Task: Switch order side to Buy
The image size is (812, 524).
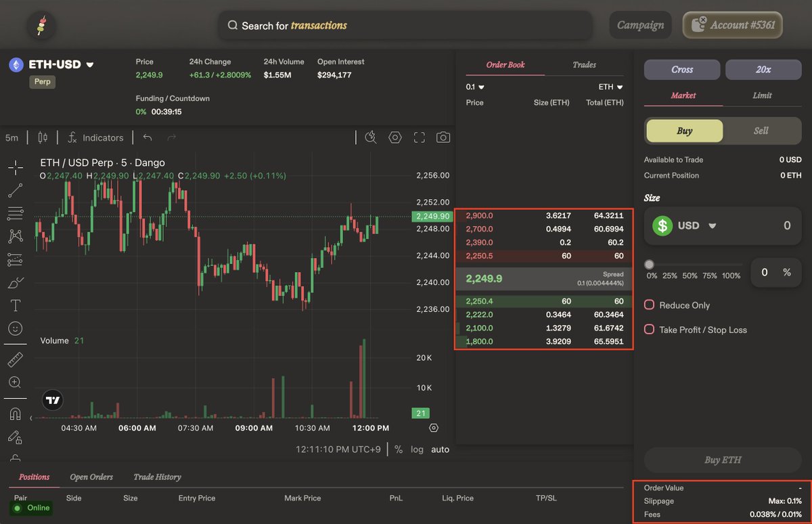Action: point(685,131)
